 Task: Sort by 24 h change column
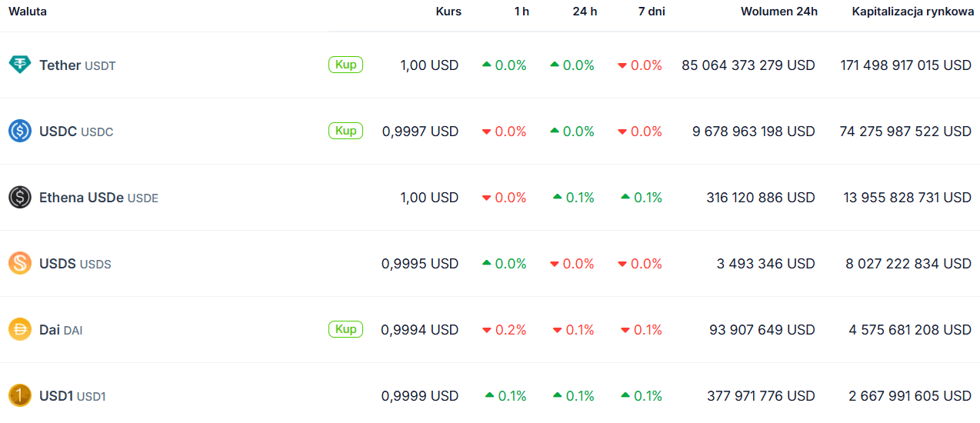click(x=585, y=12)
